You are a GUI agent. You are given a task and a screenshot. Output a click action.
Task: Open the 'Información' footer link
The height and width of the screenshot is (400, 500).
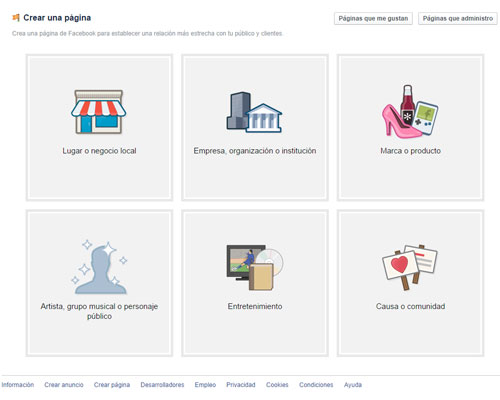[x=18, y=385]
